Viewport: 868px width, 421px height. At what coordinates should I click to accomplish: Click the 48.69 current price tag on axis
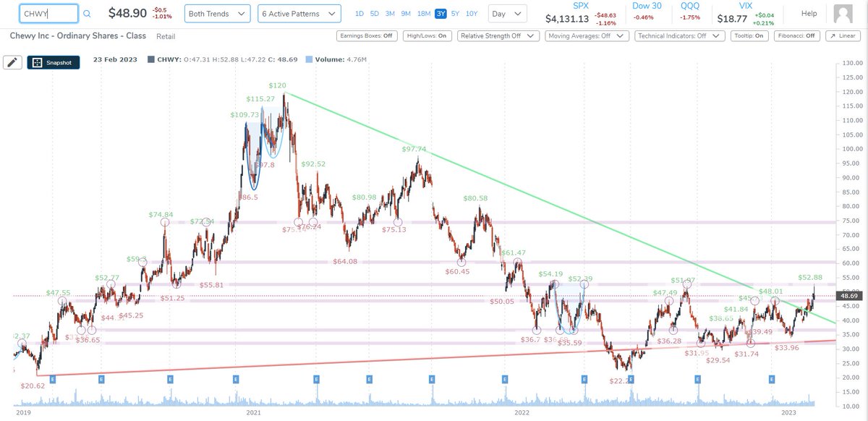[850, 296]
